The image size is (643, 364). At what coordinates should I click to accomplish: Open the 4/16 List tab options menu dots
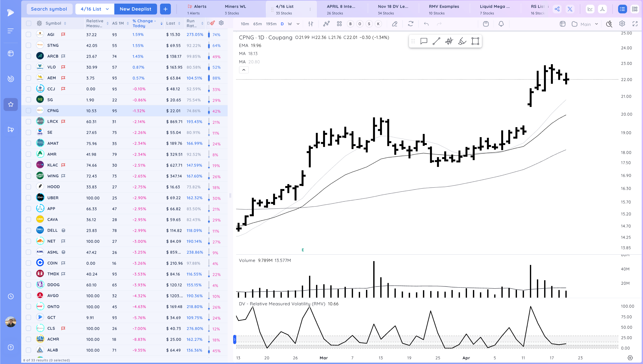(310, 9)
